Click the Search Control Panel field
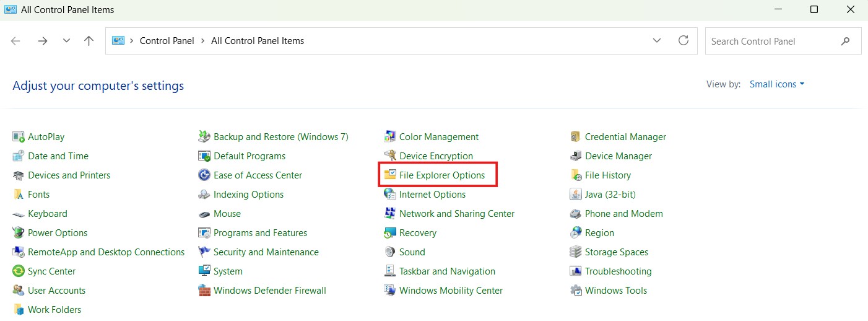868x321 pixels. [783, 41]
